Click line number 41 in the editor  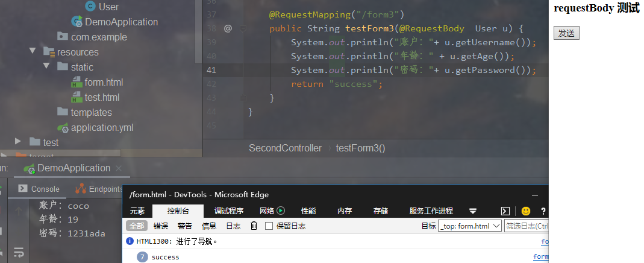click(211, 70)
